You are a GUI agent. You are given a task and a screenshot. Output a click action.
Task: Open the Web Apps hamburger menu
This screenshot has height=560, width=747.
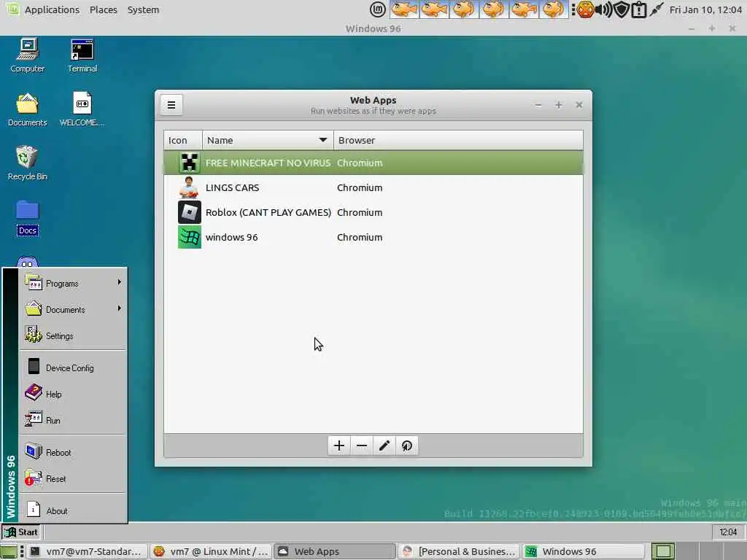(x=171, y=105)
